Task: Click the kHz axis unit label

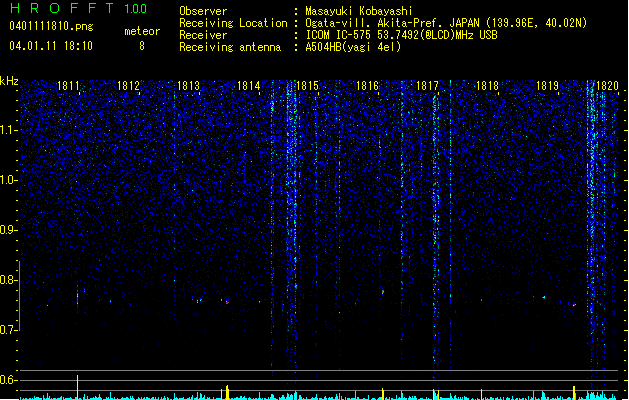Action: 9,81
